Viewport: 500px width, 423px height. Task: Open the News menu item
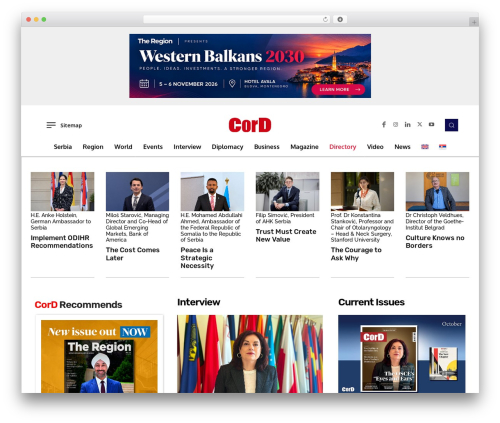402,147
